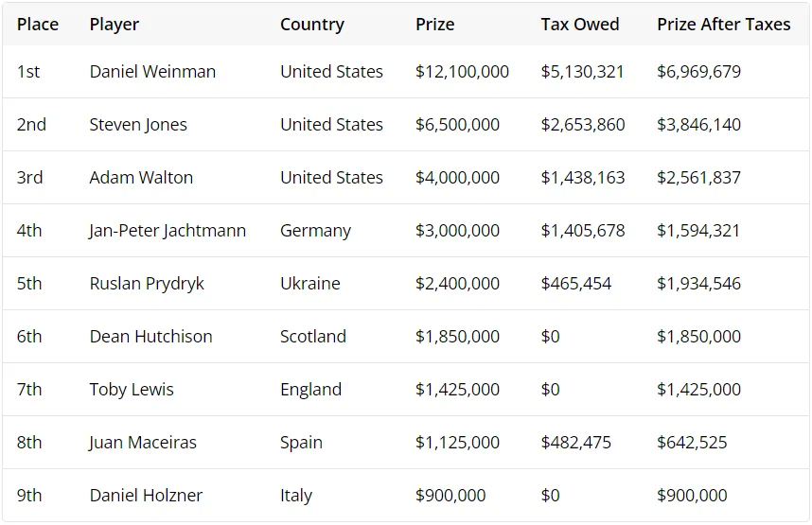Image resolution: width=812 pixels, height=525 pixels.
Task: Click the Place column header
Action: (38, 25)
